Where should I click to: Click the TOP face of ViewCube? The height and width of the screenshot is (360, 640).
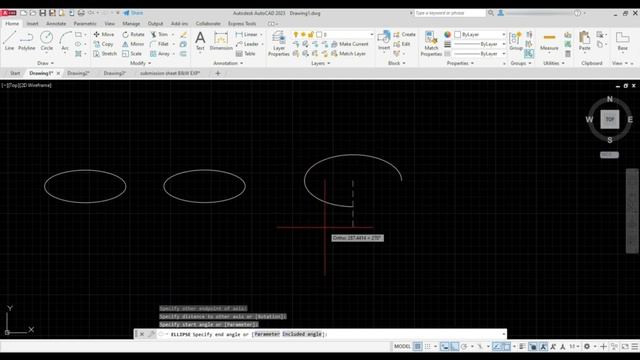click(609, 120)
